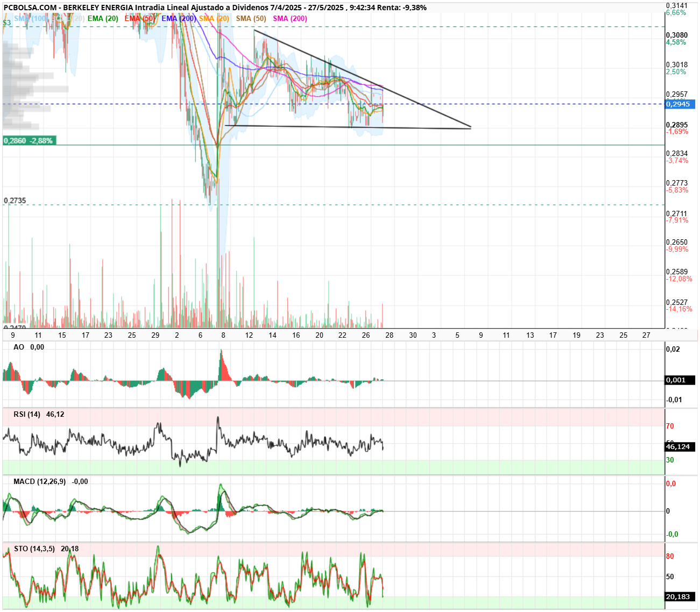Click the blue 0,2945 current price tag
700x612 pixels.
click(x=680, y=104)
